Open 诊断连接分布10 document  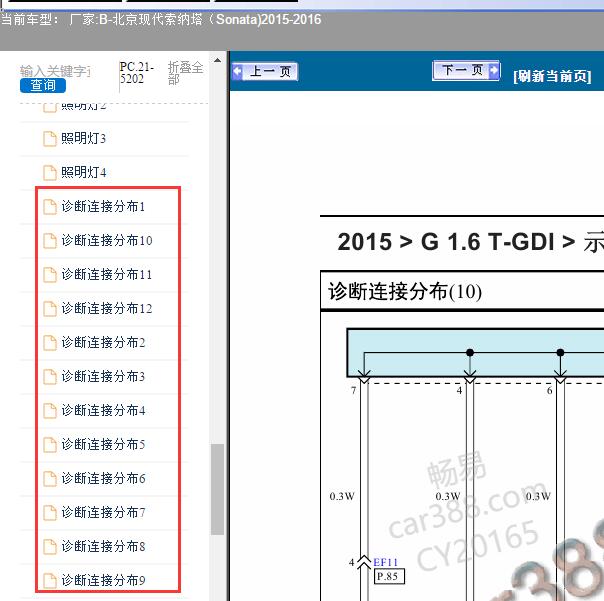107,240
